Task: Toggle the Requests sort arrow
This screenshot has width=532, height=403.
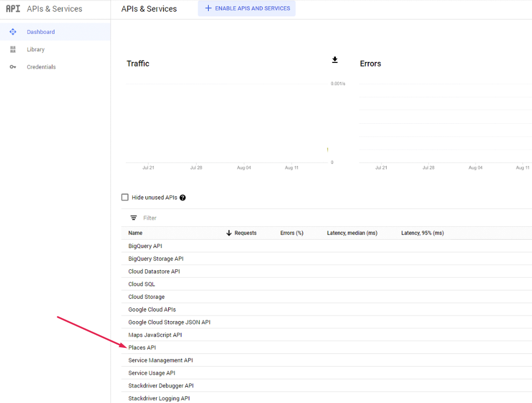Action: pyautogui.click(x=229, y=233)
